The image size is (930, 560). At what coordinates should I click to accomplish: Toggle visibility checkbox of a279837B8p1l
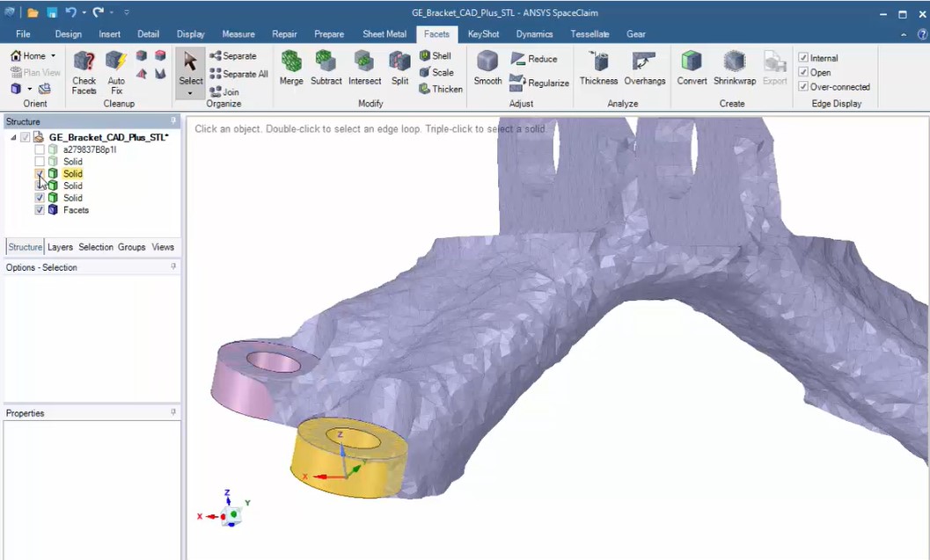click(x=39, y=149)
